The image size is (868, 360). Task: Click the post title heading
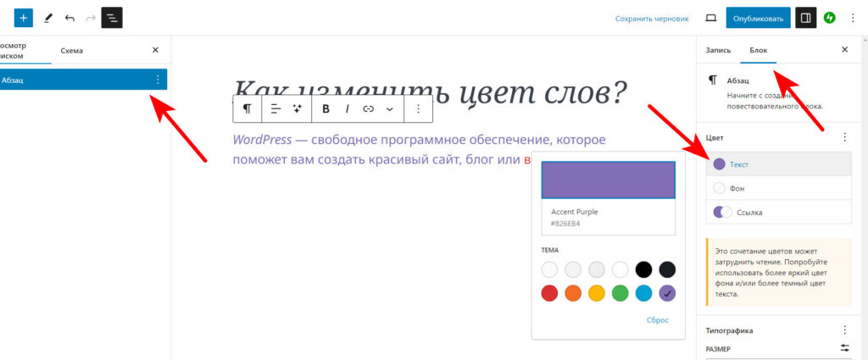pos(430,91)
